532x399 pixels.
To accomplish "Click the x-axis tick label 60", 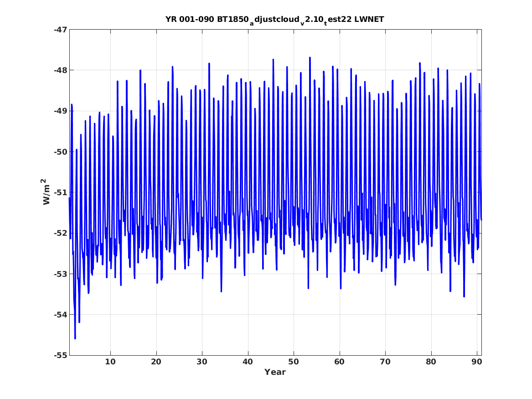I will (x=339, y=362).
